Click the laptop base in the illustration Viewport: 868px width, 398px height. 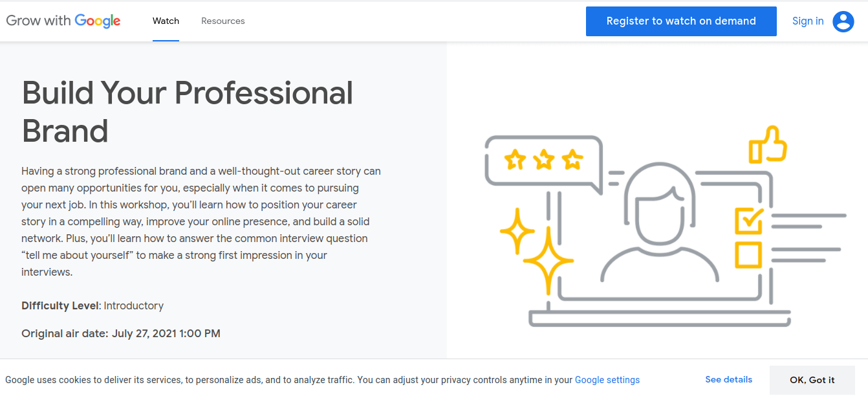[660, 318]
